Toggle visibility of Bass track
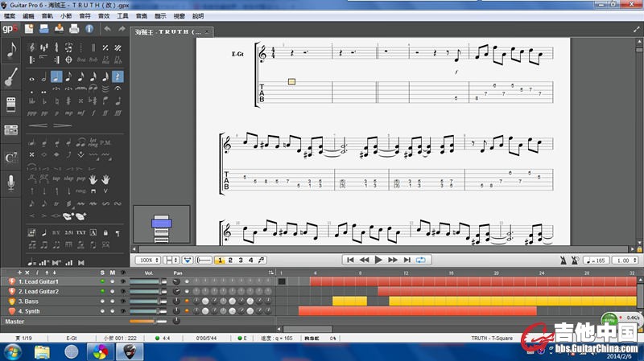This screenshot has height=361, width=644. (122, 302)
